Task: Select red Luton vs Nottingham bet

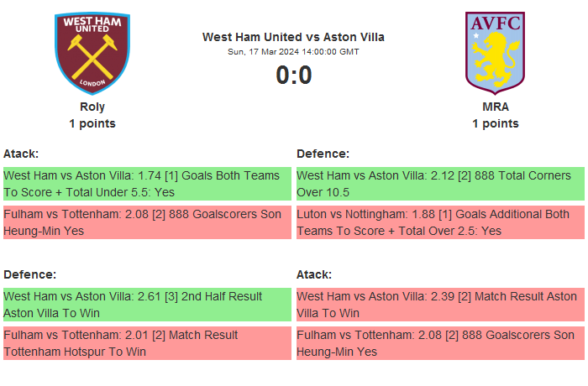Action: click(x=440, y=222)
